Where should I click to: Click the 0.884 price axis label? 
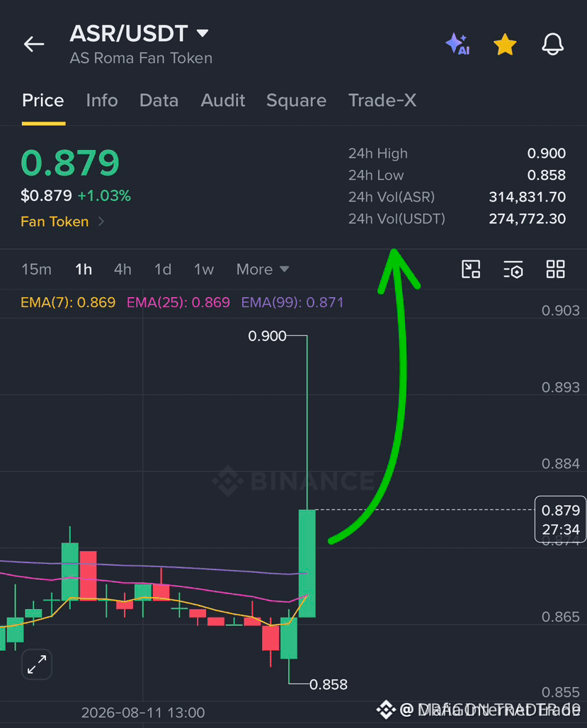561,463
